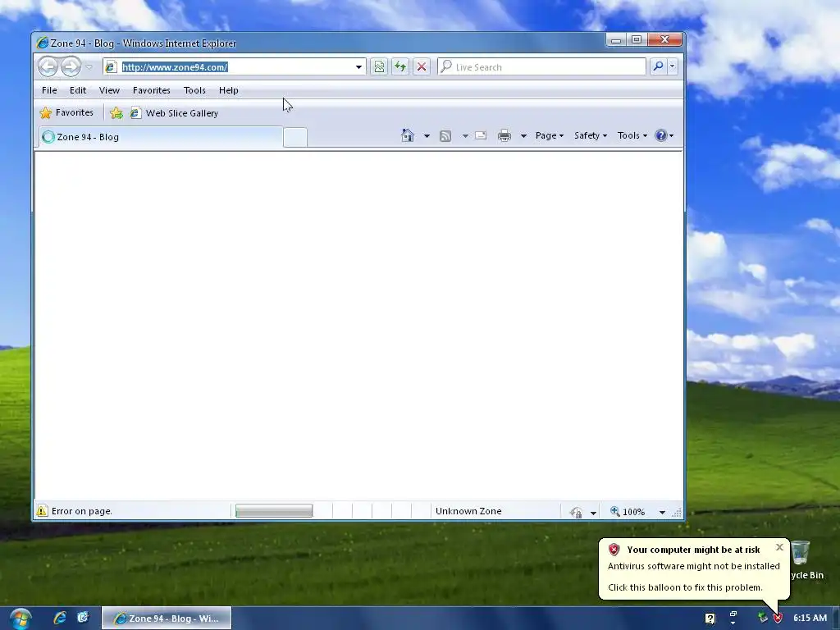Open the Windows Start button
Viewport: 840px width, 630px height.
(x=21, y=619)
